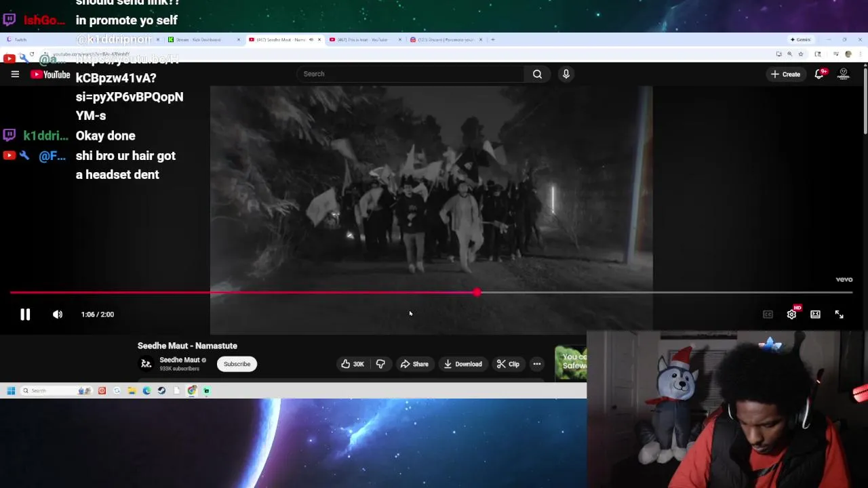The width and height of the screenshot is (868, 488).
Task: Open the account avatar menu
Action: pyautogui.click(x=844, y=74)
